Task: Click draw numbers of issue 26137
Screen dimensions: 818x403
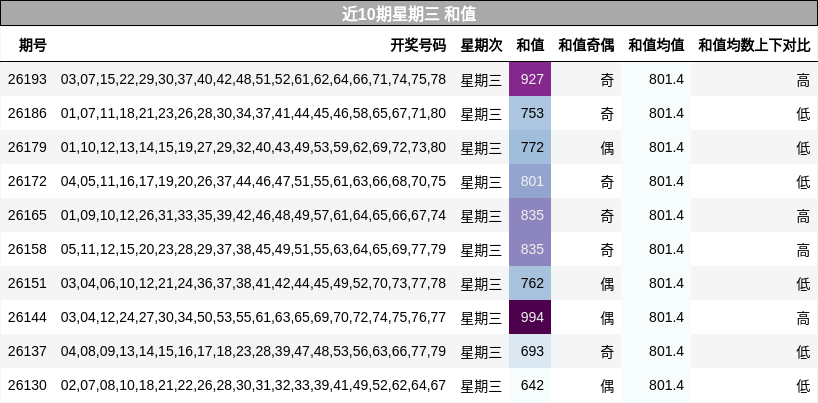Action: [254, 351]
